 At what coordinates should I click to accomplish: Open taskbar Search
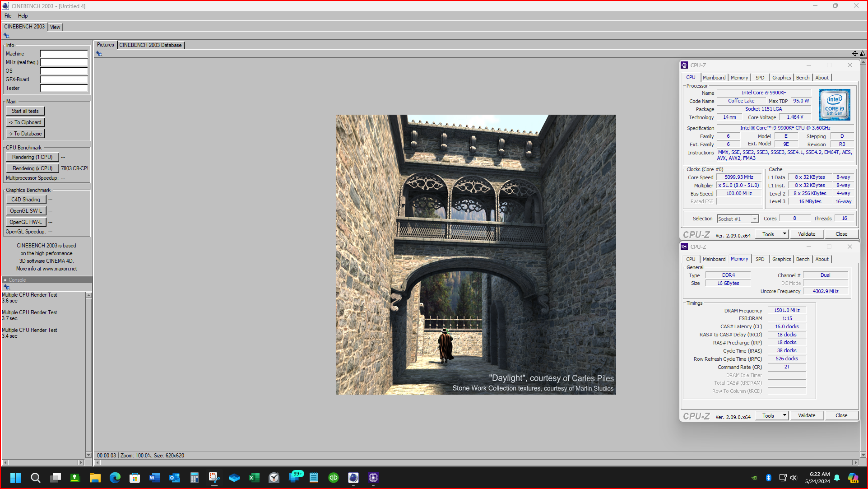pos(35,477)
